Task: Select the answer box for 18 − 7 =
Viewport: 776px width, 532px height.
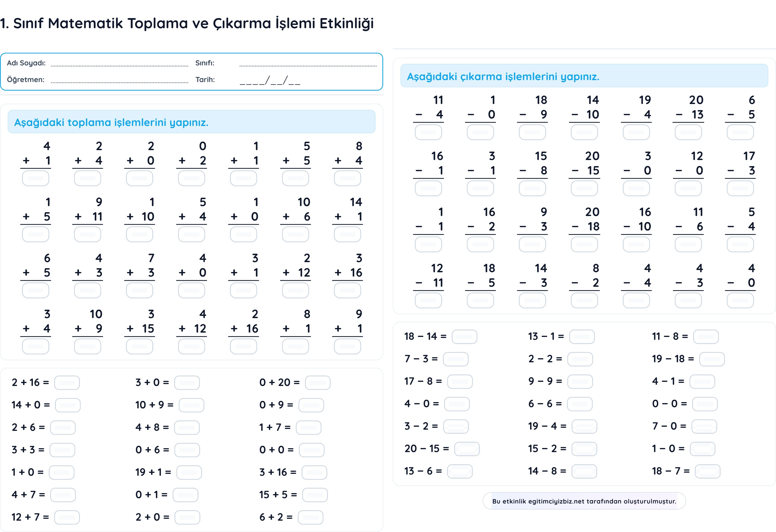Action: tap(707, 471)
